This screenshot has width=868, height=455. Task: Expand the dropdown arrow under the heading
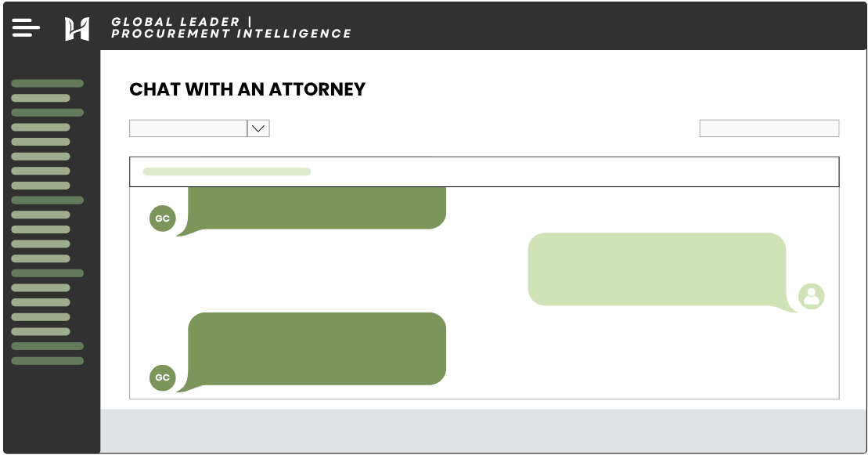[x=258, y=128]
